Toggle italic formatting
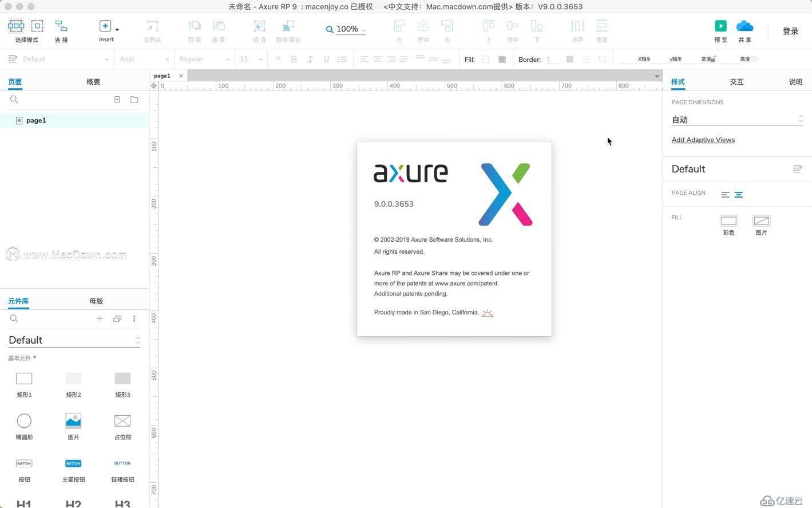 310,59
